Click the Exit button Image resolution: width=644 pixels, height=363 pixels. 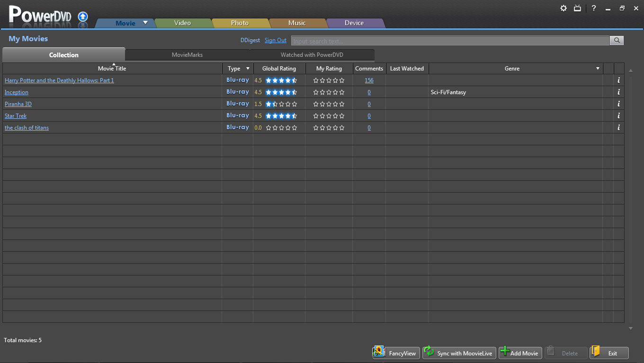click(609, 353)
